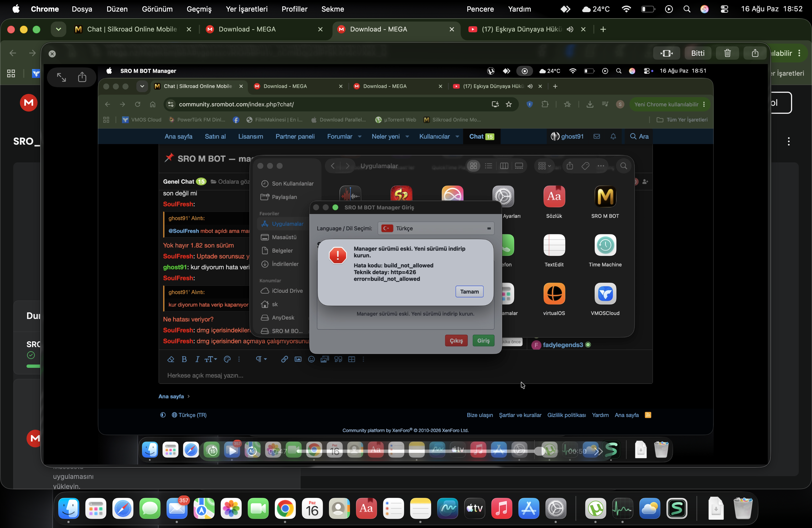The image size is (812, 528).
Task: Click the green Giriş button
Action: pos(483,340)
